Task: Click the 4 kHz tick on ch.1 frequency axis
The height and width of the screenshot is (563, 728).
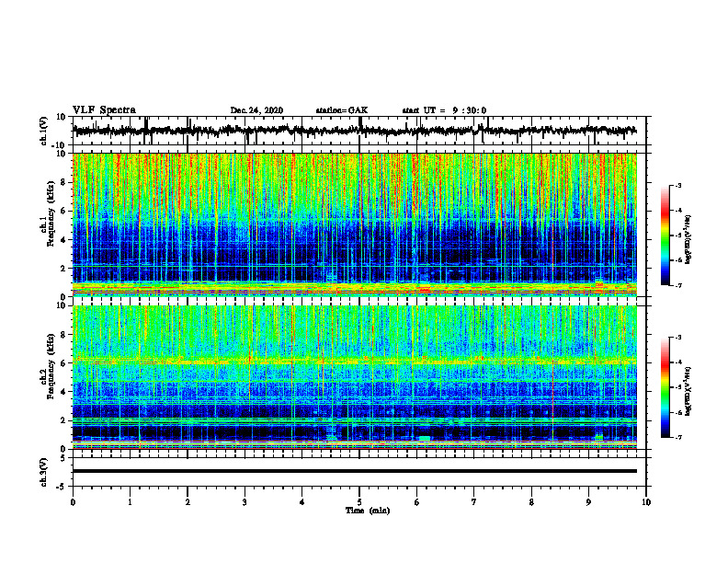Action: click(63, 240)
